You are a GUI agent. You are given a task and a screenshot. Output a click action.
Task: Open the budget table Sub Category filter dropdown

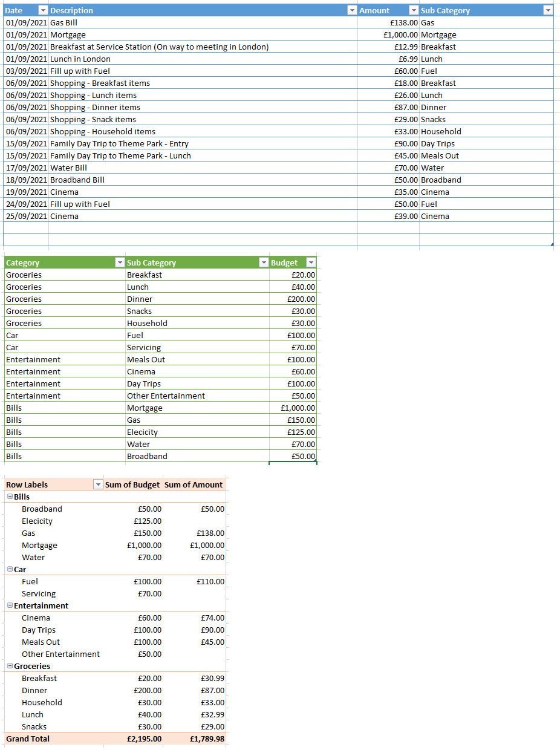263,262
